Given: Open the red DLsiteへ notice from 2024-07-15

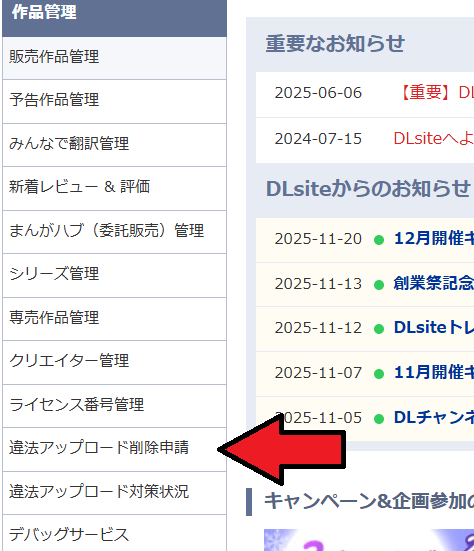Looking at the screenshot, I should click(434, 138).
